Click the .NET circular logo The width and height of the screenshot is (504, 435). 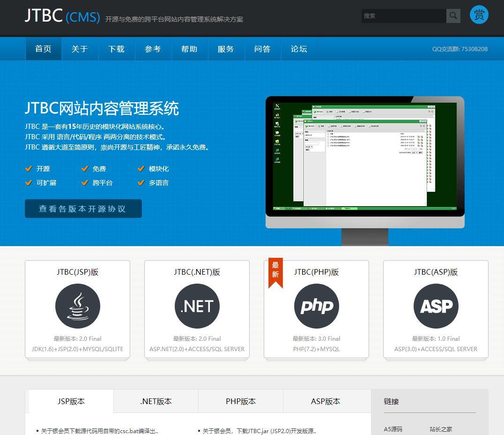pyautogui.click(x=197, y=306)
